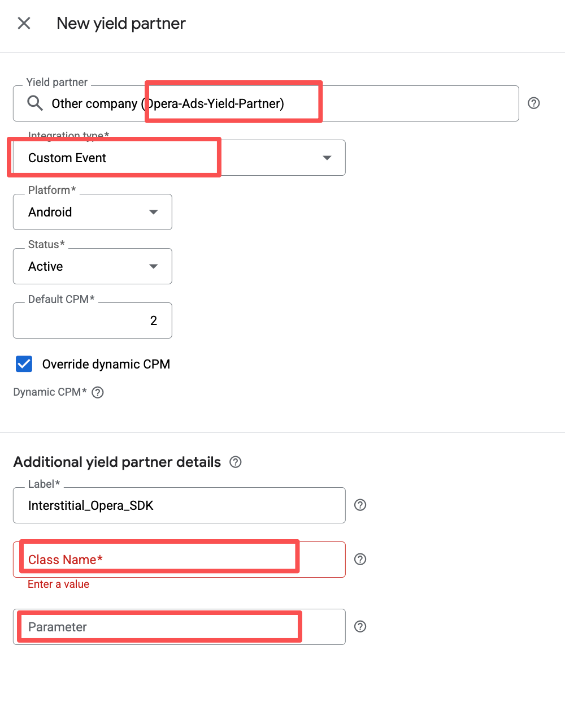Open help icon beside the Parameter field
The image size is (565, 728).
coord(360,626)
